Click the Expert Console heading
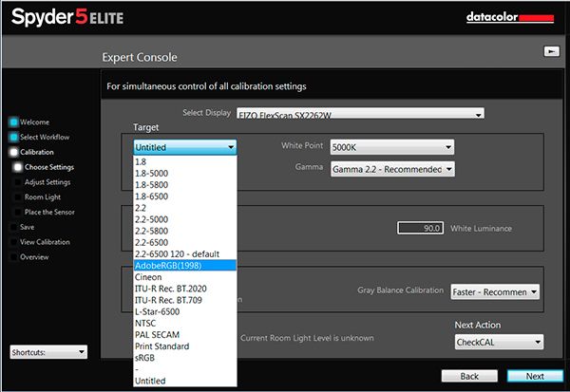This screenshot has width=570, height=392. pyautogui.click(x=140, y=57)
